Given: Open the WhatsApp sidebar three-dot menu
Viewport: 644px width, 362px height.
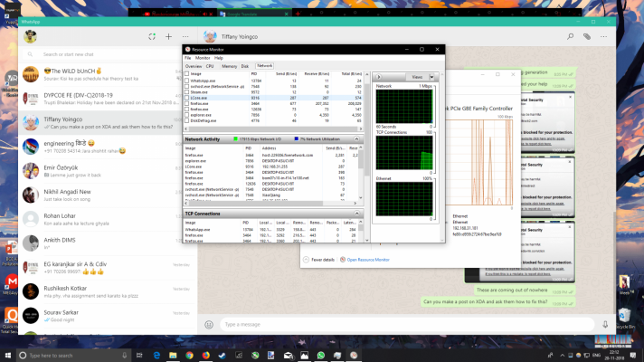Looking at the screenshot, I should point(185,36).
